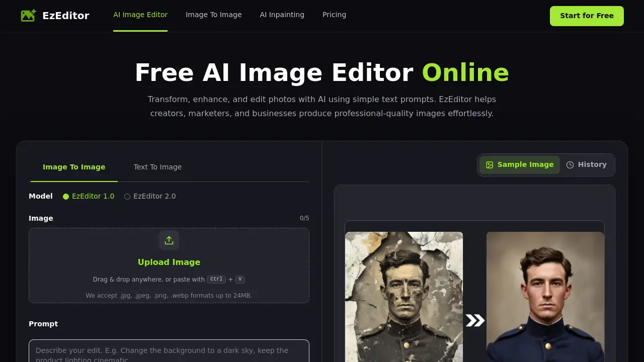Click the double-chevron arrow between sample photos

[475, 320]
